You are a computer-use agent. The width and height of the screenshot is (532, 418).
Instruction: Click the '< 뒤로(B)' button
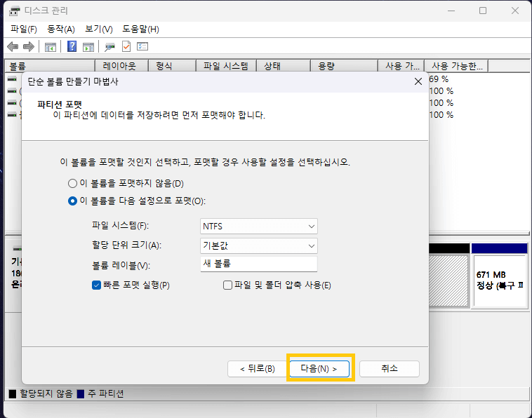click(258, 368)
